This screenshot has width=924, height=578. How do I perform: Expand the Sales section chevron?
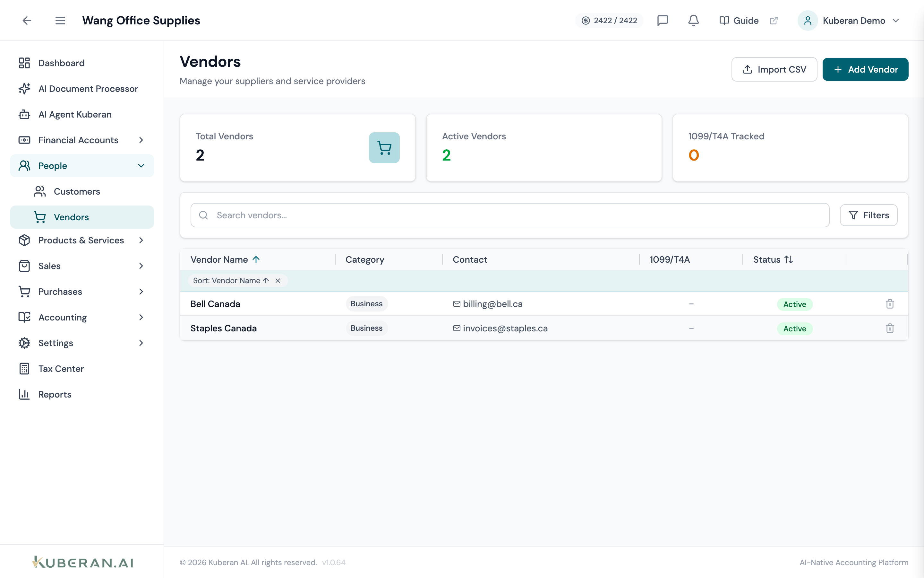141,266
